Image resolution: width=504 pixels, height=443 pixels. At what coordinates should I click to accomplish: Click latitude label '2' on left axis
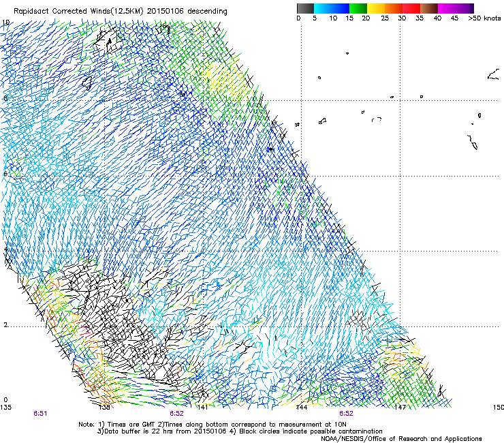coord(5,324)
